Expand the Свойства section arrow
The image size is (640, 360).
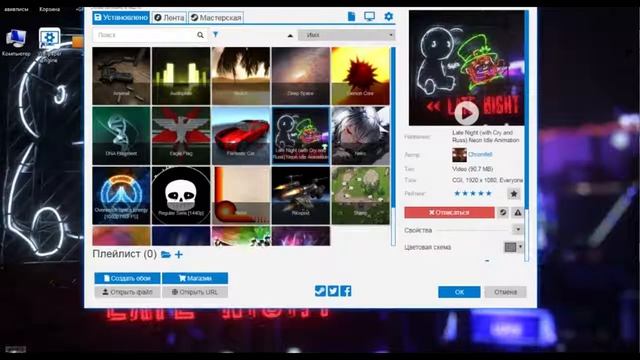[x=518, y=229]
